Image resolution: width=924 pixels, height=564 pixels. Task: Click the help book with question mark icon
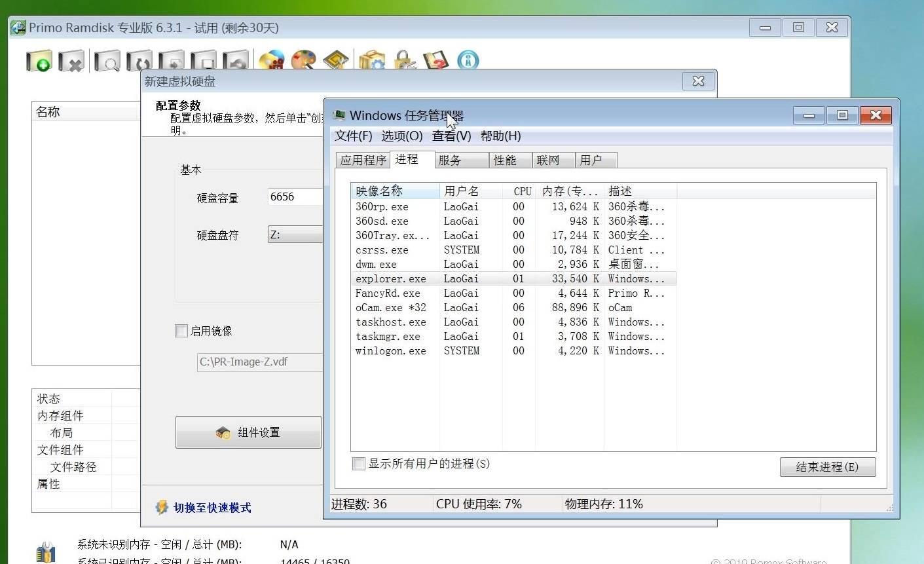(x=436, y=61)
